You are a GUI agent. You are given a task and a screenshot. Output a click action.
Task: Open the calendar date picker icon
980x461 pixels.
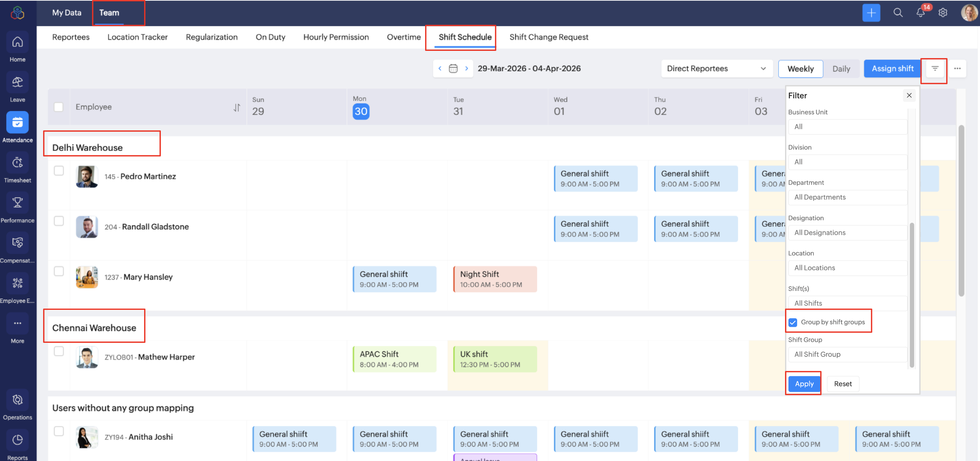[453, 68]
